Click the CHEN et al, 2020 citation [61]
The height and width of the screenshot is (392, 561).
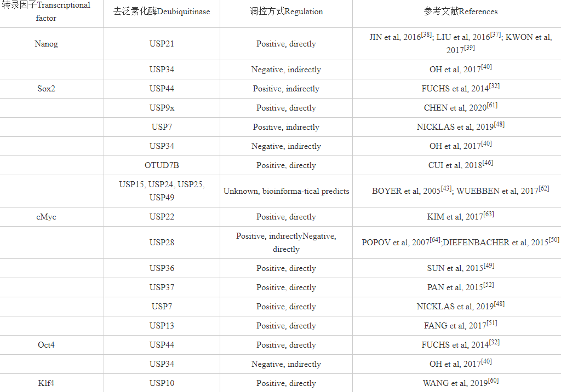(460, 107)
